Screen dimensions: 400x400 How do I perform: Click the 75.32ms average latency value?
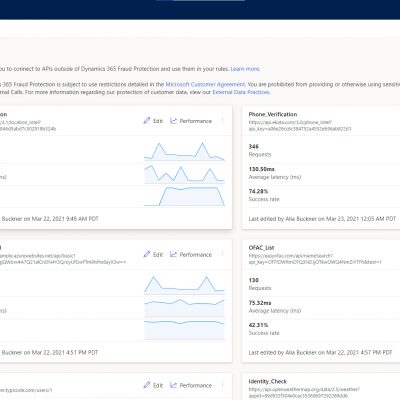[260, 303]
